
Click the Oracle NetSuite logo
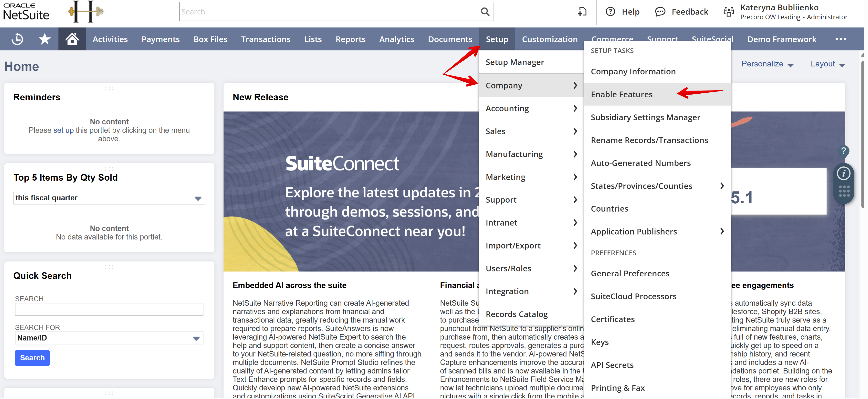point(26,12)
